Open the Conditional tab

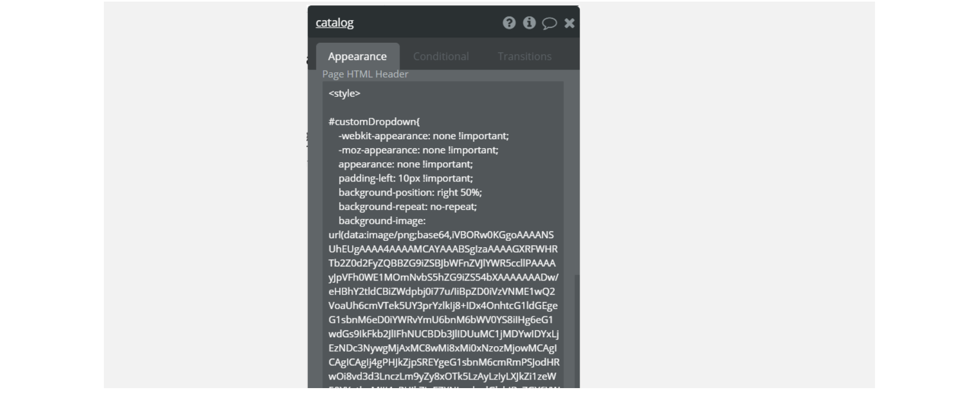pyautogui.click(x=441, y=56)
